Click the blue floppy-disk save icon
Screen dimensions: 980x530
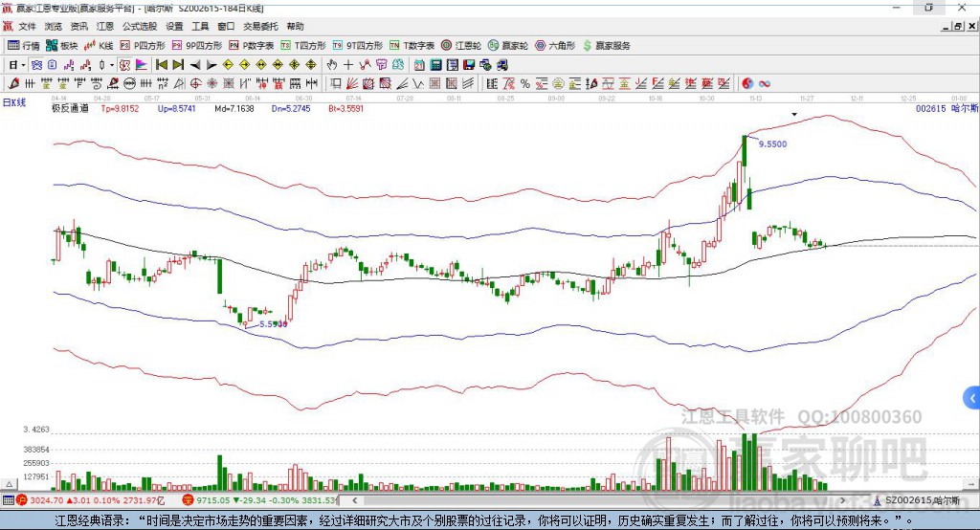pyautogui.click(x=469, y=65)
